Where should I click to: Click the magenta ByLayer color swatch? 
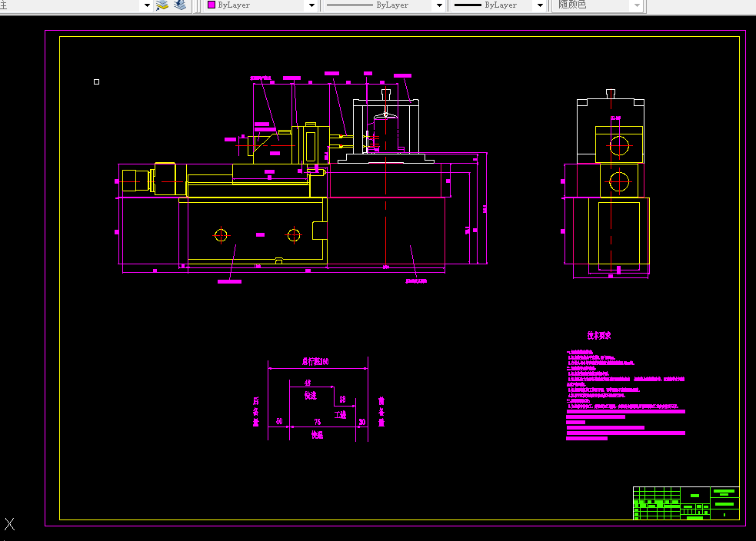pos(211,5)
